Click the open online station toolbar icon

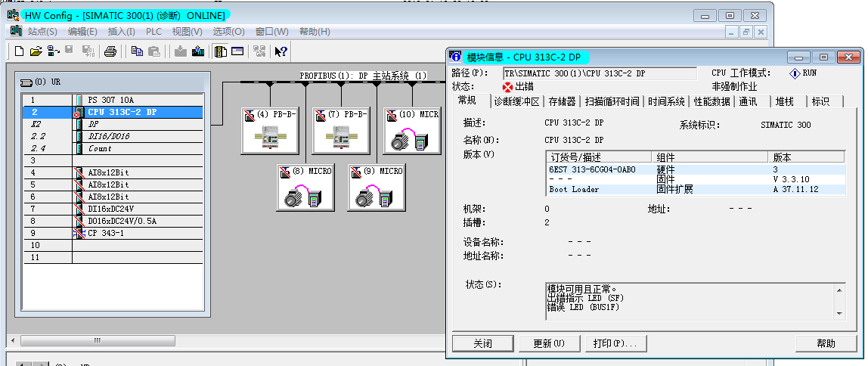pos(53,51)
